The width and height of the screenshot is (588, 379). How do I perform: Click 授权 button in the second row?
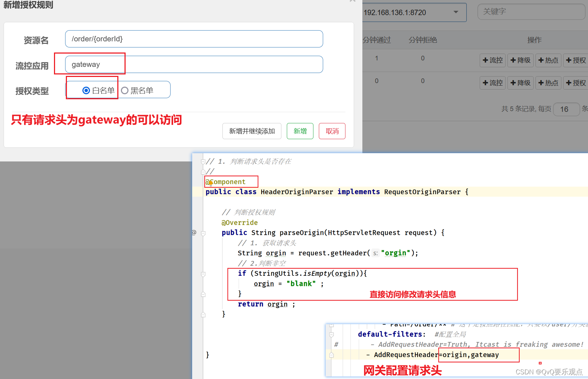coord(576,83)
